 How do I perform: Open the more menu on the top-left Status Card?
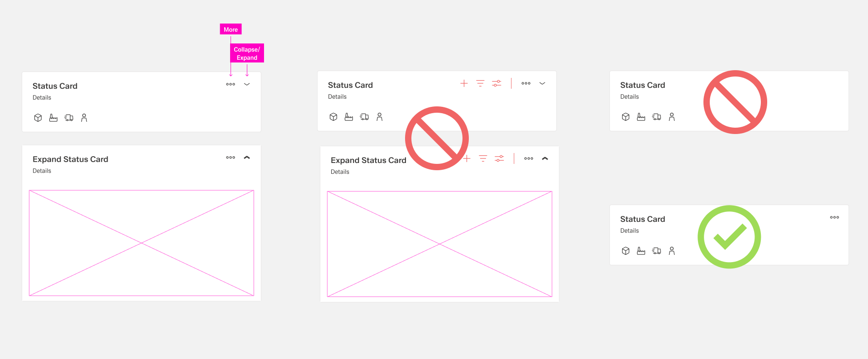click(x=231, y=84)
